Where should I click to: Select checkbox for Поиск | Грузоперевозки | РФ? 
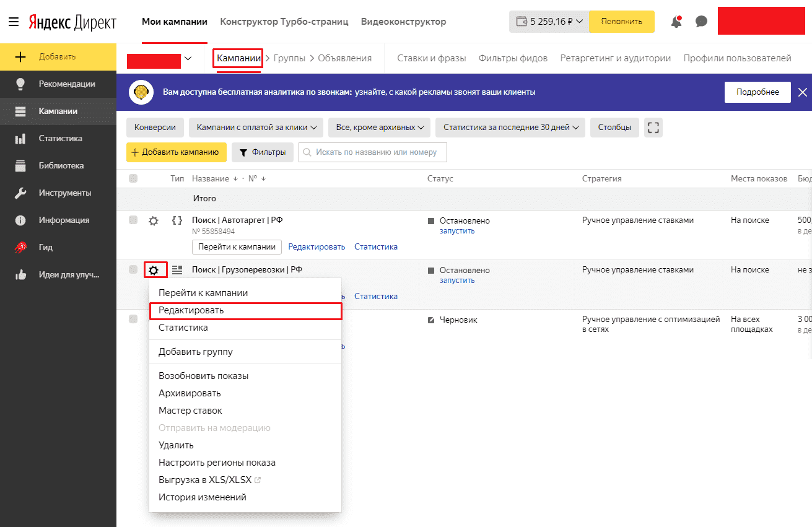point(133,269)
